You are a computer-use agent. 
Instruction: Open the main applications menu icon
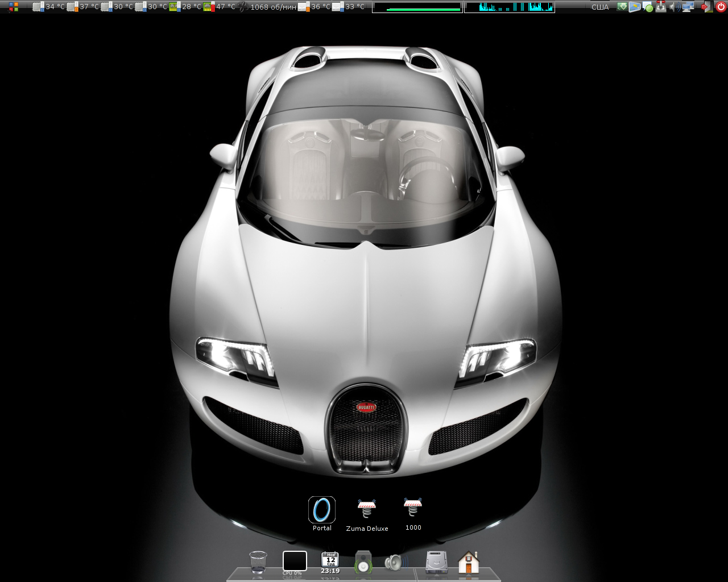14,7
